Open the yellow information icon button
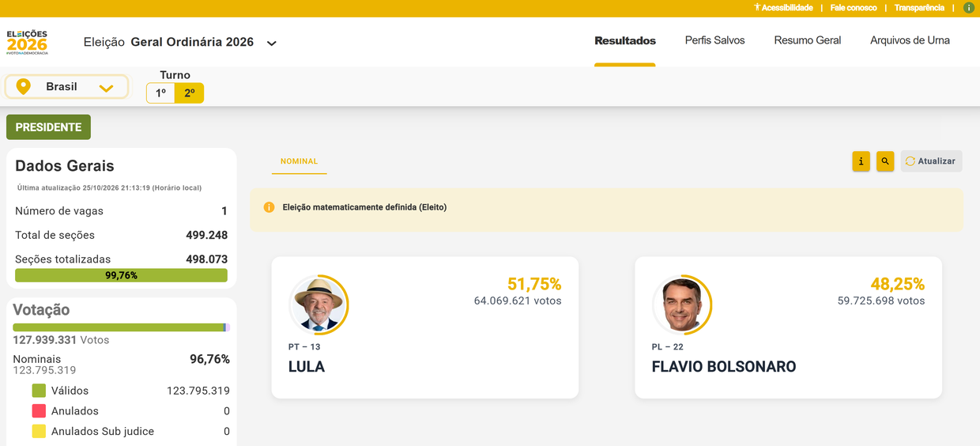 861,161
